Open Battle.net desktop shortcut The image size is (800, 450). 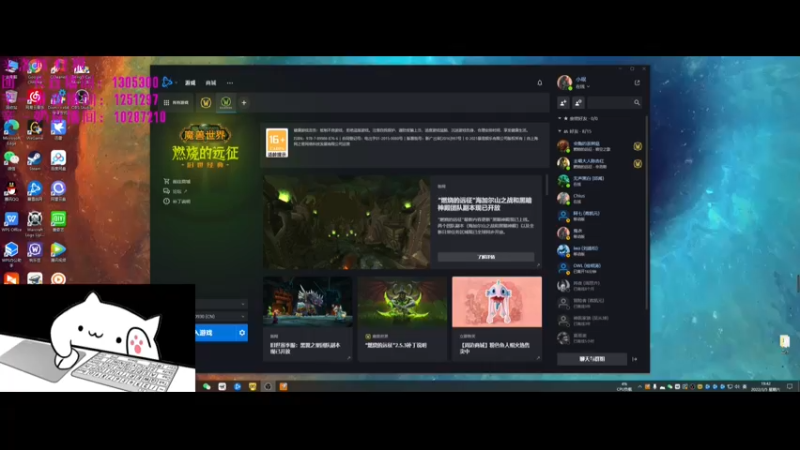click(x=35, y=191)
